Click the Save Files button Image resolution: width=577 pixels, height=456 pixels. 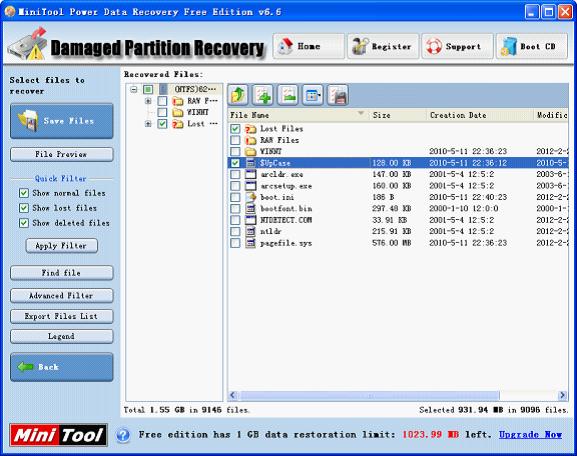[61, 121]
